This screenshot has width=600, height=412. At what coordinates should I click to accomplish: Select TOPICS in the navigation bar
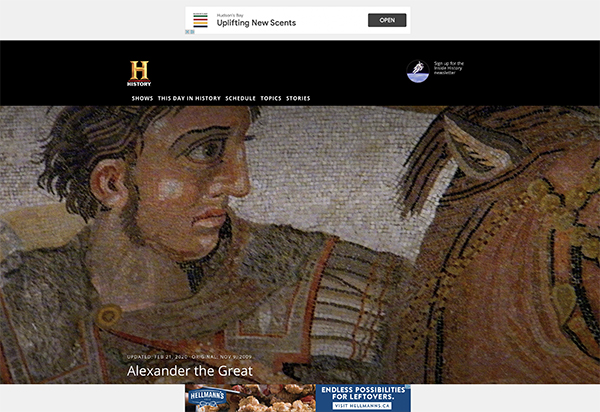[x=271, y=98]
